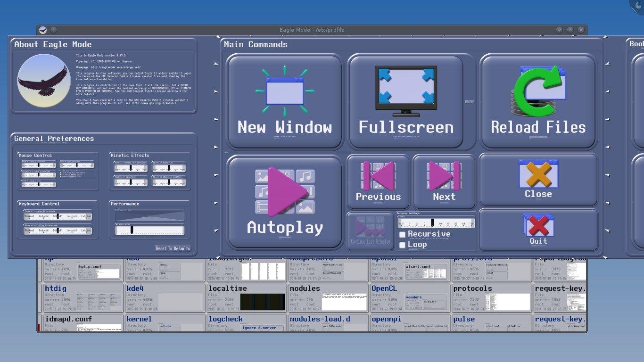Select the Main Commands heading
This screenshot has height=362, width=644.
click(256, 44)
